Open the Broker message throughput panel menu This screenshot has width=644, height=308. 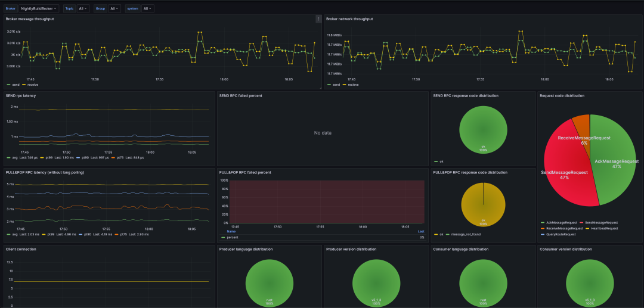318,19
